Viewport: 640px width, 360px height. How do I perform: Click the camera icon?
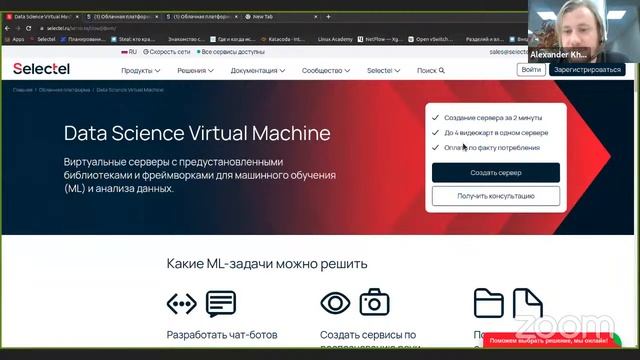click(x=374, y=302)
